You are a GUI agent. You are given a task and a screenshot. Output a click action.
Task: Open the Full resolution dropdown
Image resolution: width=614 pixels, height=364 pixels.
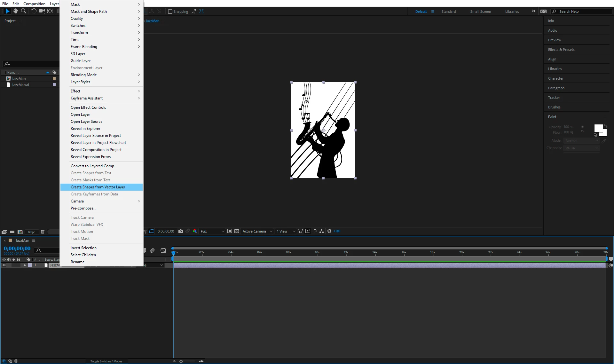(212, 231)
